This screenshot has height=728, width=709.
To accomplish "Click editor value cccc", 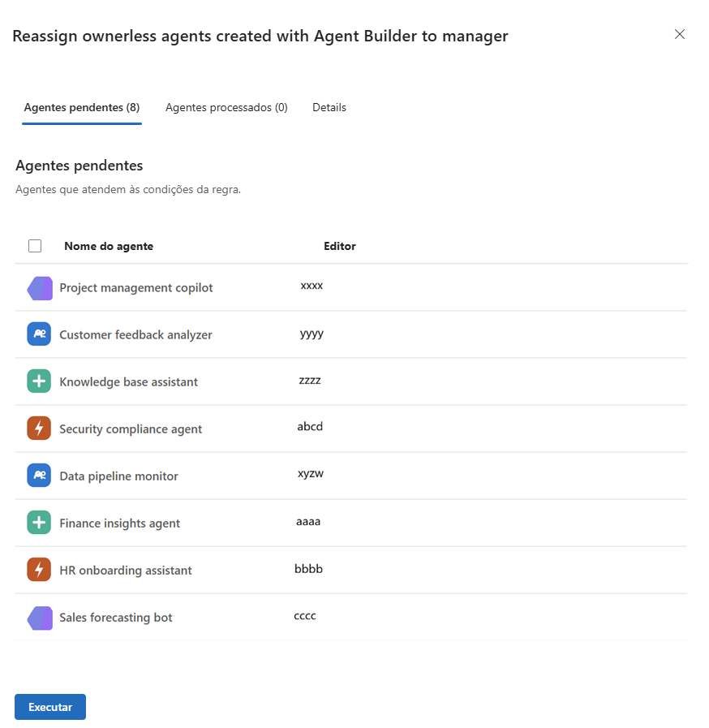I will pyautogui.click(x=305, y=616).
